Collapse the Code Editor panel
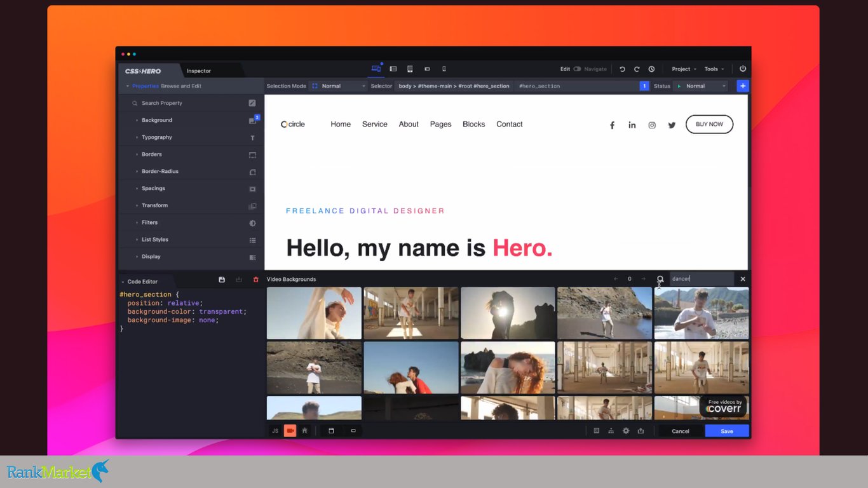This screenshot has width=868, height=488. coord(123,281)
